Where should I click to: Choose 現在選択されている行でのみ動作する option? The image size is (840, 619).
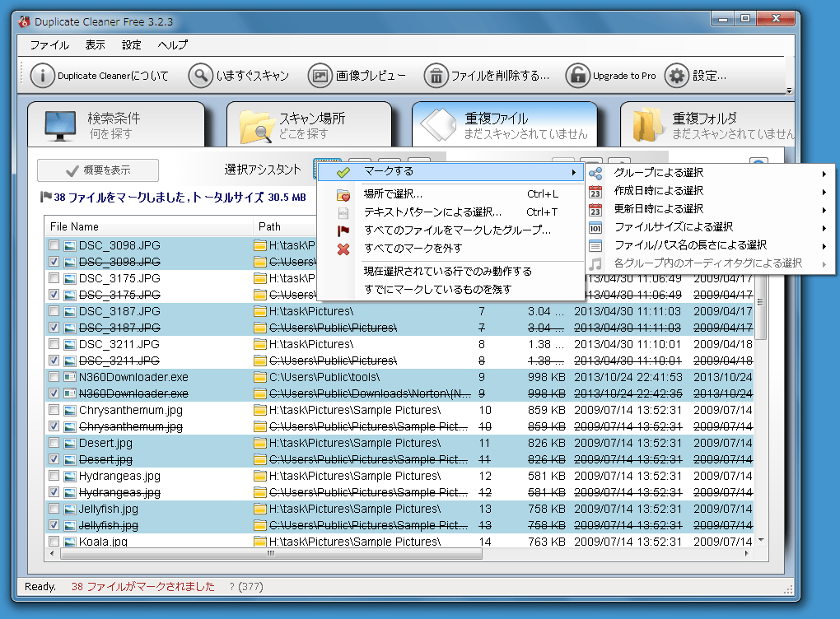coord(450,272)
